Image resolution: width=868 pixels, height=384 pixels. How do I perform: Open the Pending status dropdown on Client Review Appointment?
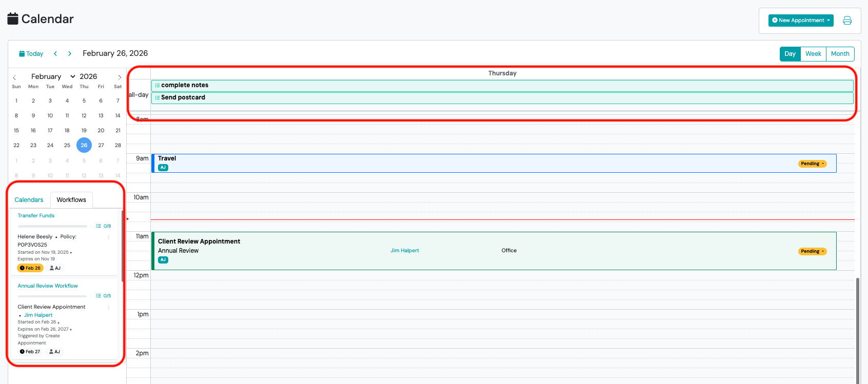(813, 251)
